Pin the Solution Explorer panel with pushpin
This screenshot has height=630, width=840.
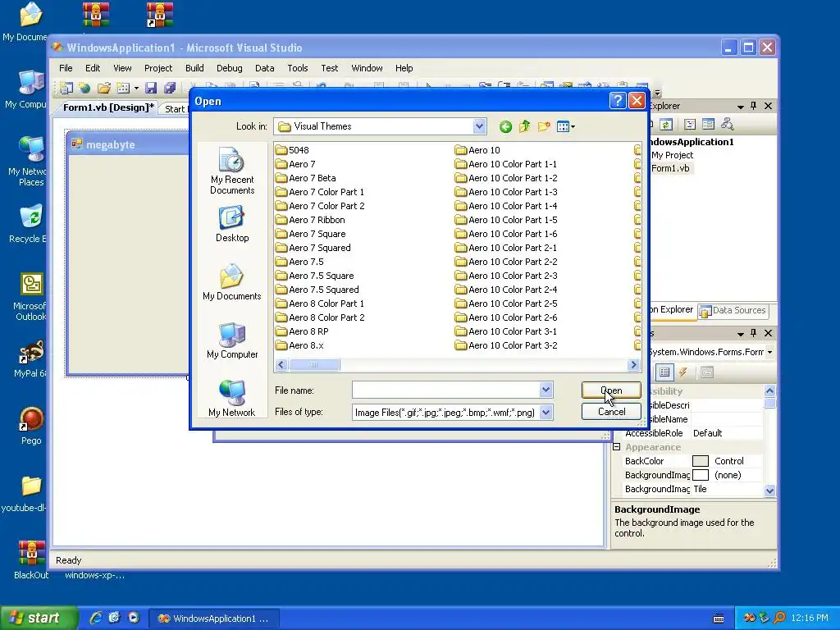coord(753,106)
